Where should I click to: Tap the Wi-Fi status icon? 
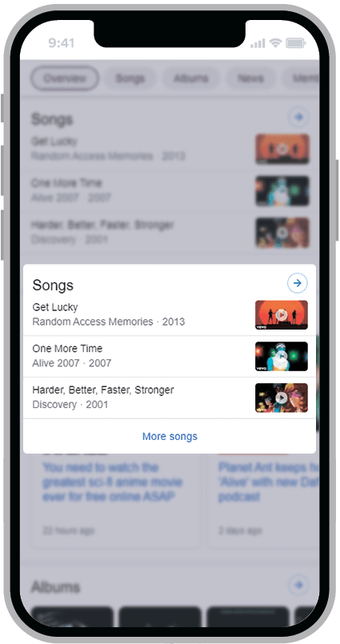275,43
